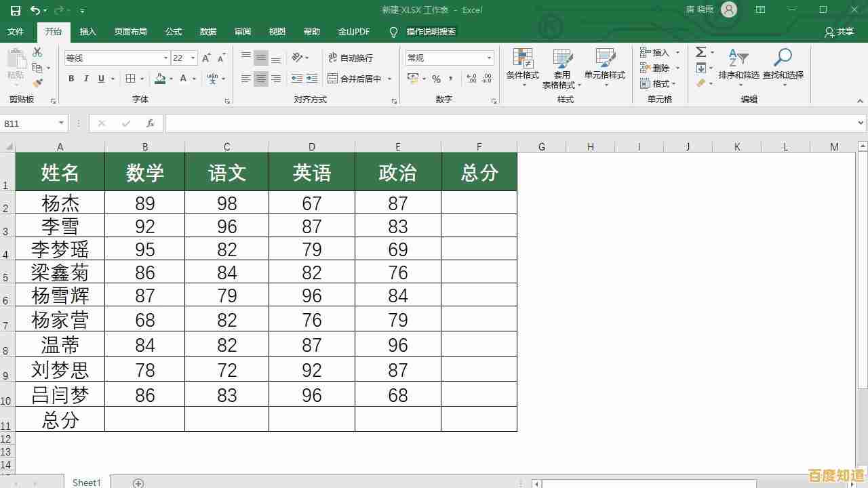The height and width of the screenshot is (488, 868).
Task: Toggle italic formatting with I
Action: tap(85, 78)
